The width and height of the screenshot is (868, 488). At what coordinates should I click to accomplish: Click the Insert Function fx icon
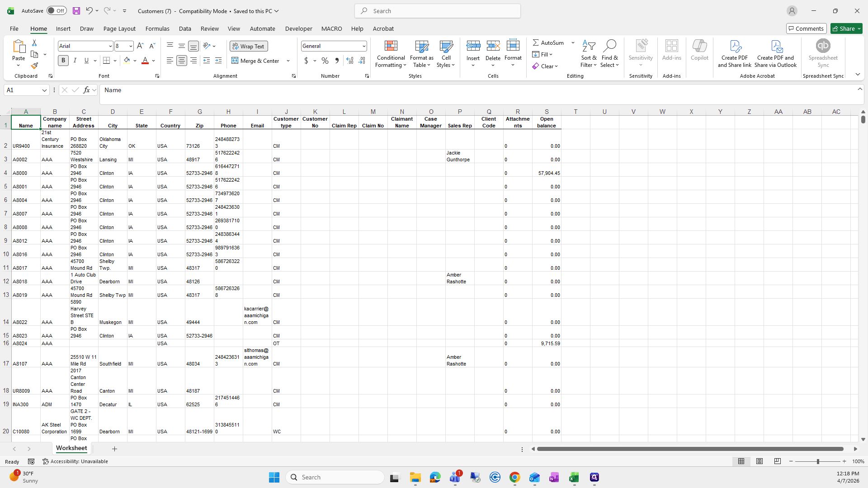tap(86, 90)
